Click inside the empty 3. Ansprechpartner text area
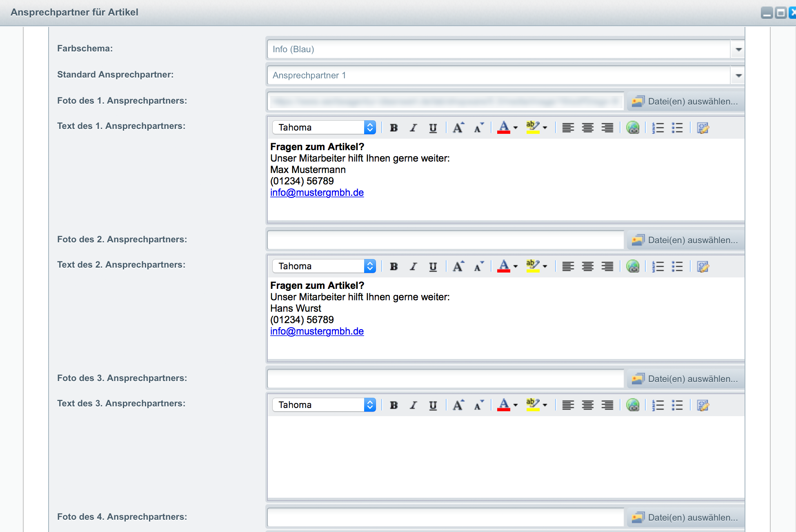The image size is (796, 532). point(506,457)
